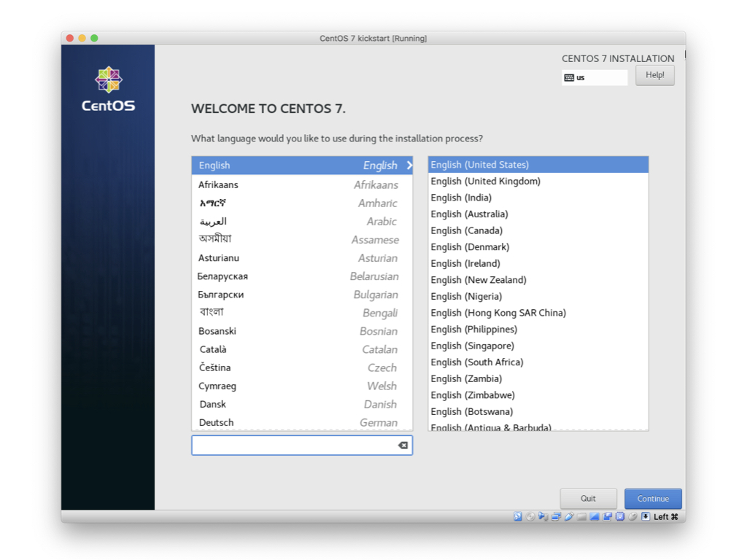Click the shared folders status icon

[581, 516]
